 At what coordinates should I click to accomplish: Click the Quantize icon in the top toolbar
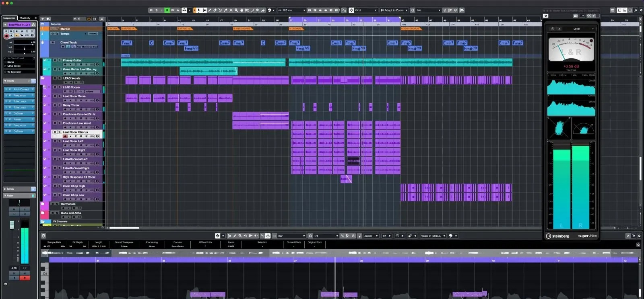click(413, 10)
